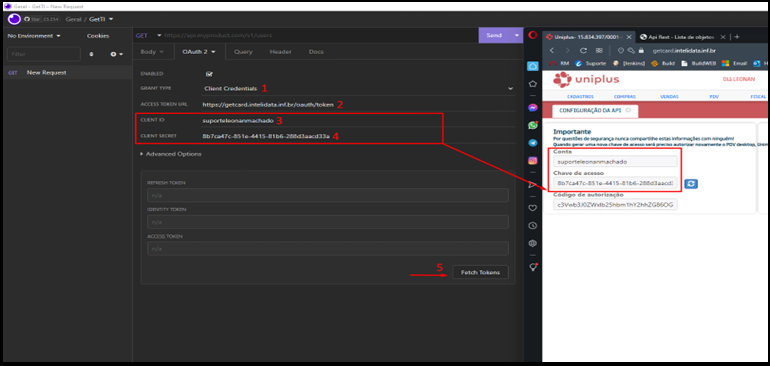Open the GetTI collection dropdown
The image size is (770, 366).
pos(101,19)
